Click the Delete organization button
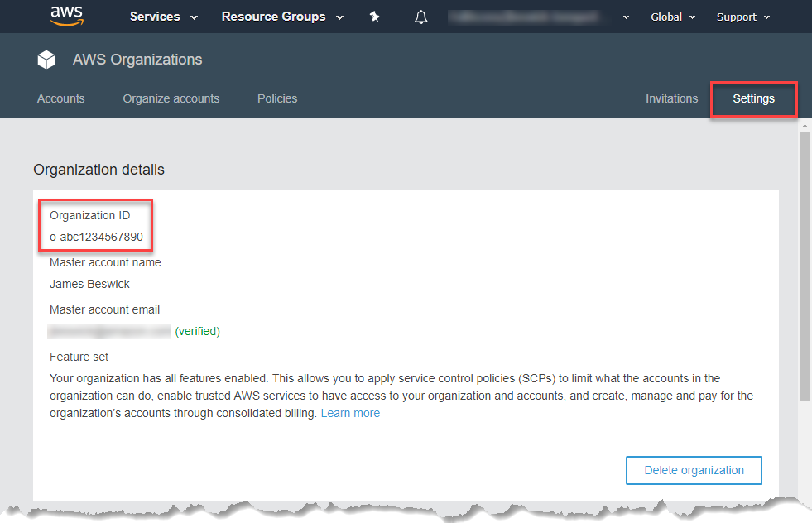 coord(694,470)
